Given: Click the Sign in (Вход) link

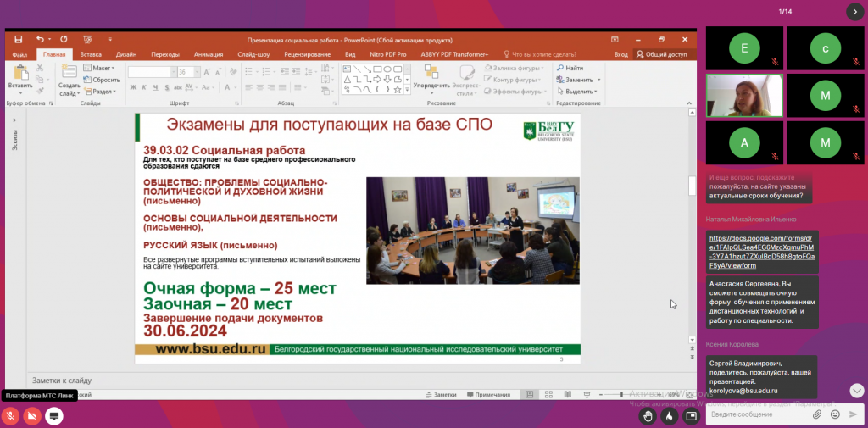Looking at the screenshot, I should click(x=621, y=55).
